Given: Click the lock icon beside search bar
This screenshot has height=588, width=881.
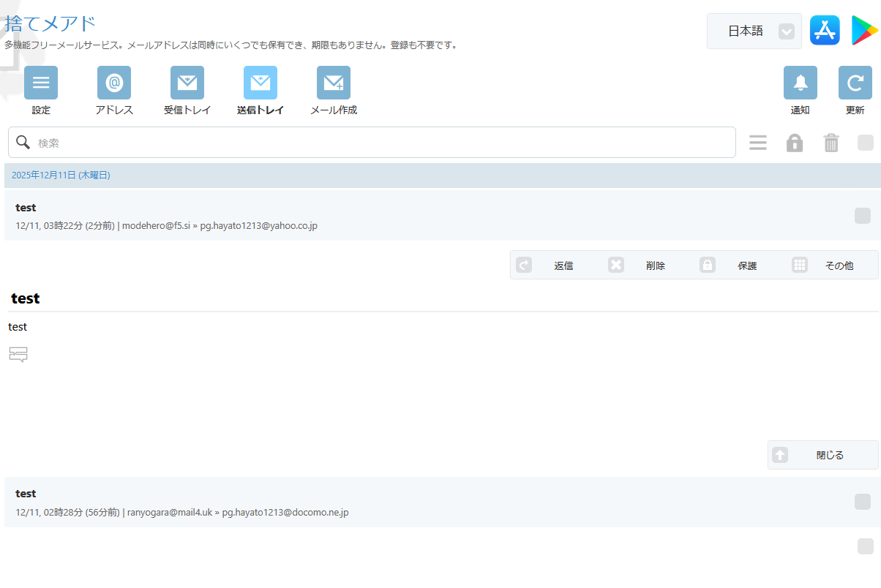Looking at the screenshot, I should click(x=795, y=143).
